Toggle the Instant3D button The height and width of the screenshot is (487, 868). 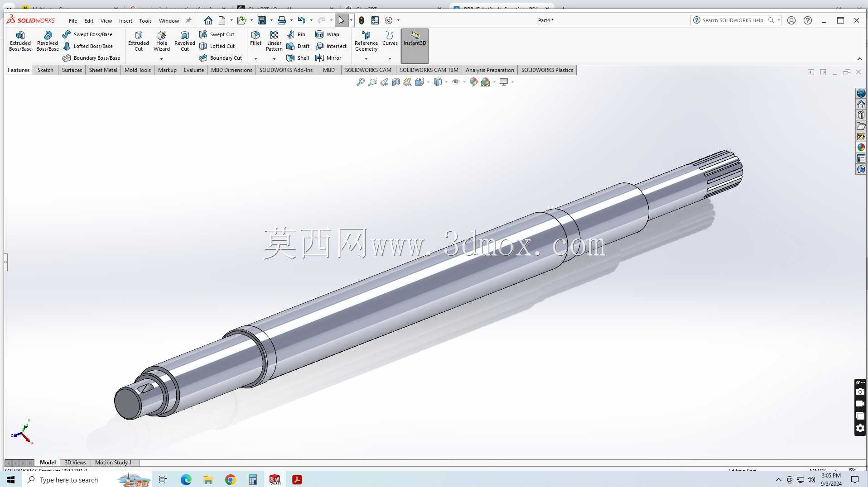tap(415, 46)
